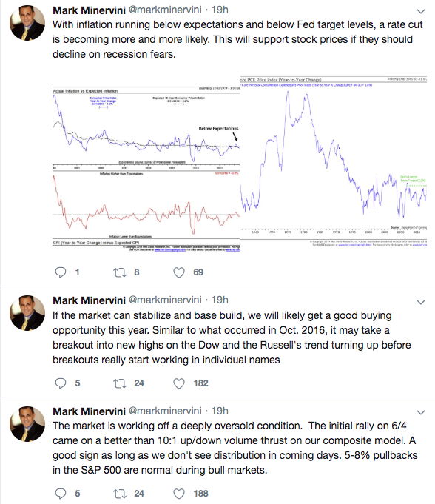
Task: Open dropdown chevron on buying opportunity tweet
Action: 421,302
